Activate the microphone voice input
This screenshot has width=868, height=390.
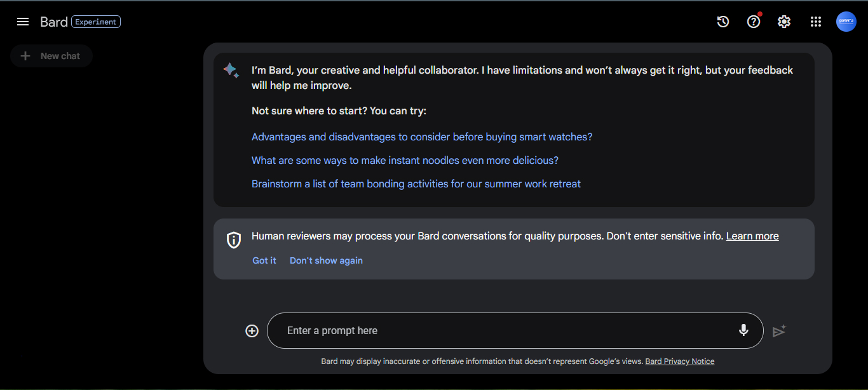point(743,330)
